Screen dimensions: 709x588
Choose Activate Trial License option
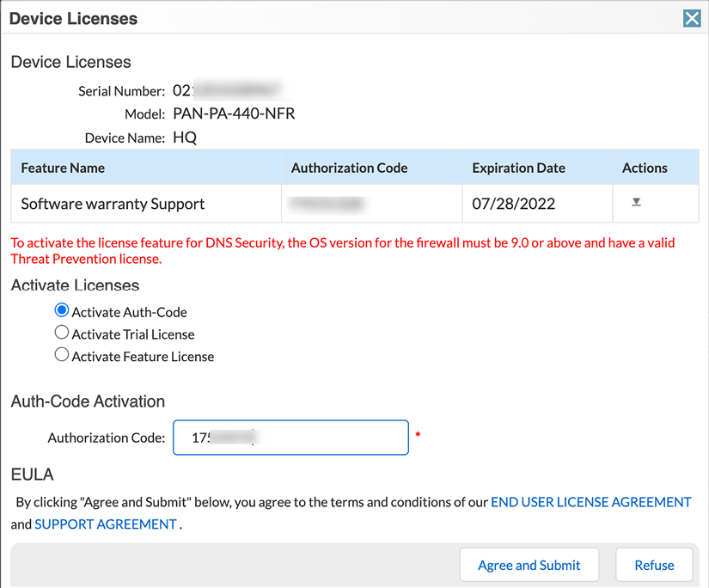(62, 333)
